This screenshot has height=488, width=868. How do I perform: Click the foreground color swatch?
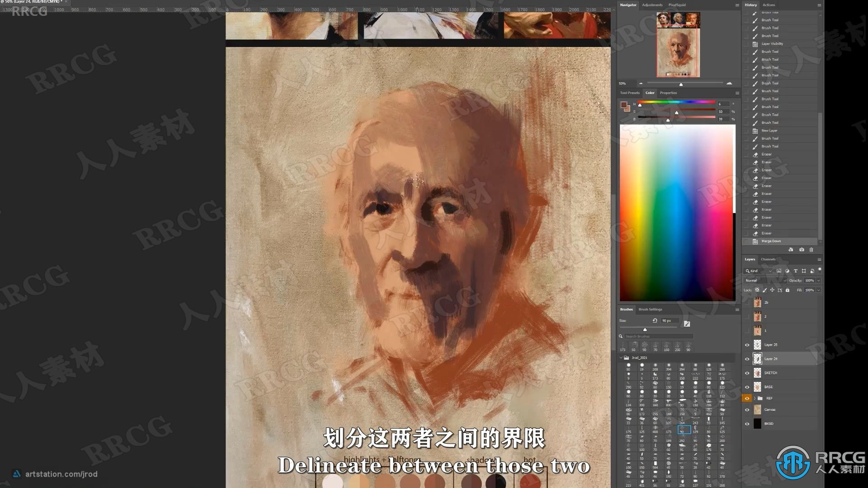click(624, 105)
